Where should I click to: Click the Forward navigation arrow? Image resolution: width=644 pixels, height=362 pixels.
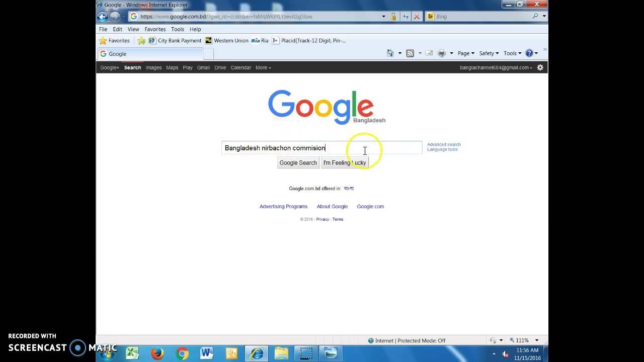(115, 17)
